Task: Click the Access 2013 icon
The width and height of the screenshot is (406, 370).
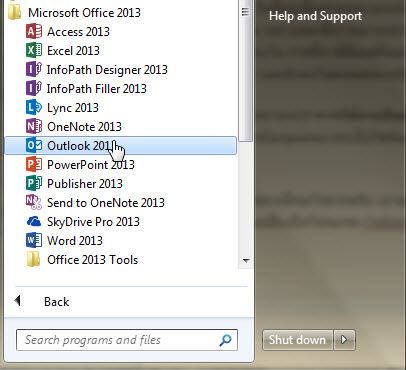Action: click(x=34, y=32)
